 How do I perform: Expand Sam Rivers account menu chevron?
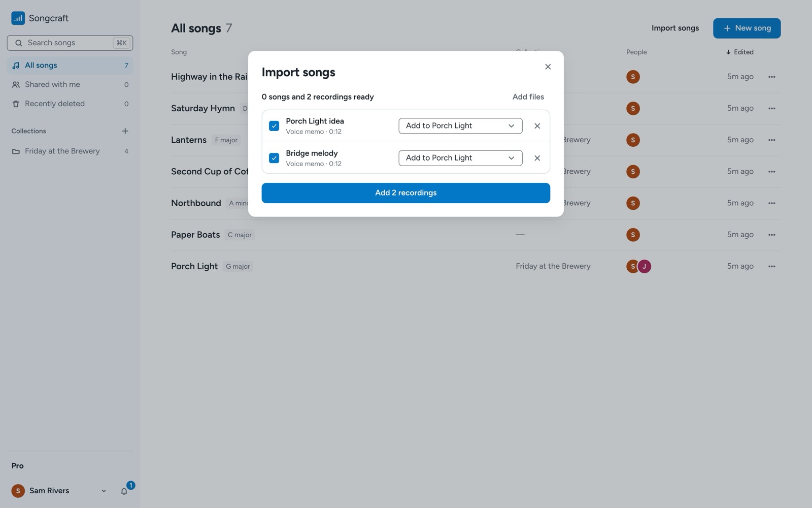(104, 491)
